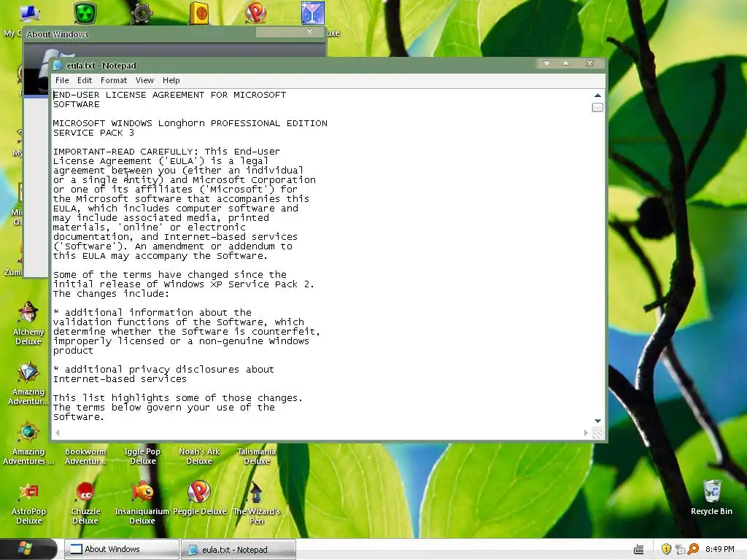The image size is (747, 560).
Task: Select the Iggle Pop Deluxe desktop label
Action: (x=142, y=456)
